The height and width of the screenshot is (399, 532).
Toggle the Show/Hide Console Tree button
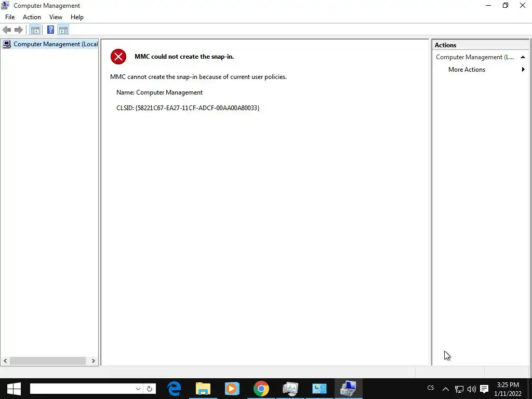click(35, 30)
